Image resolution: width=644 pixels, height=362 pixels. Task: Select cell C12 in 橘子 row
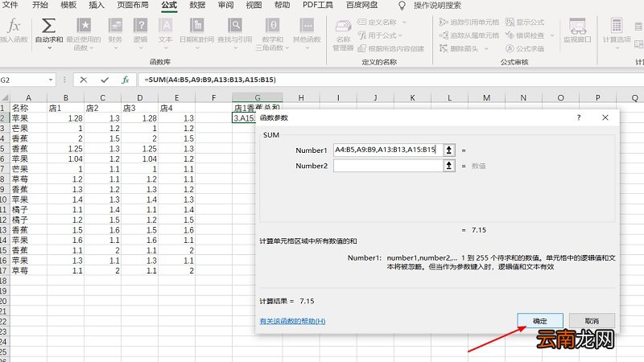[x=103, y=220]
